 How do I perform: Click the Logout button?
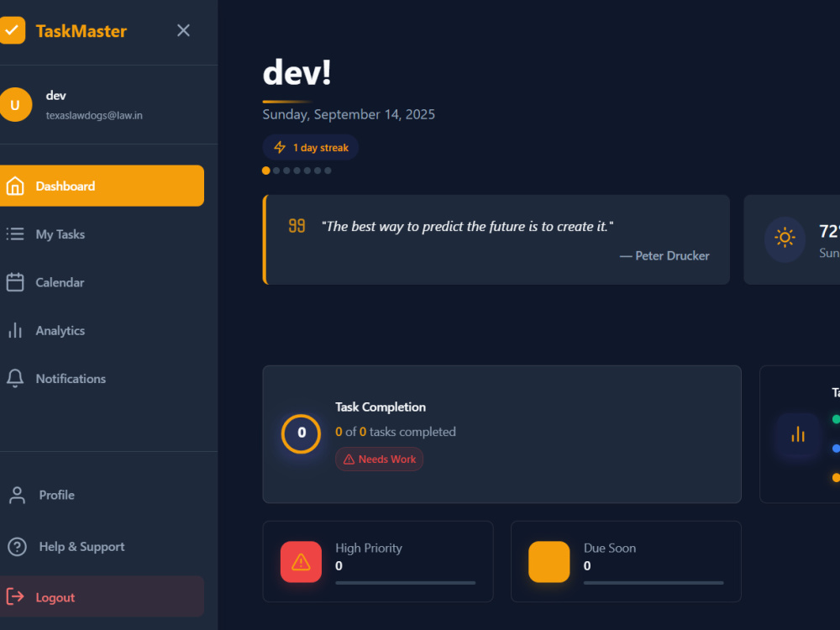(x=102, y=596)
